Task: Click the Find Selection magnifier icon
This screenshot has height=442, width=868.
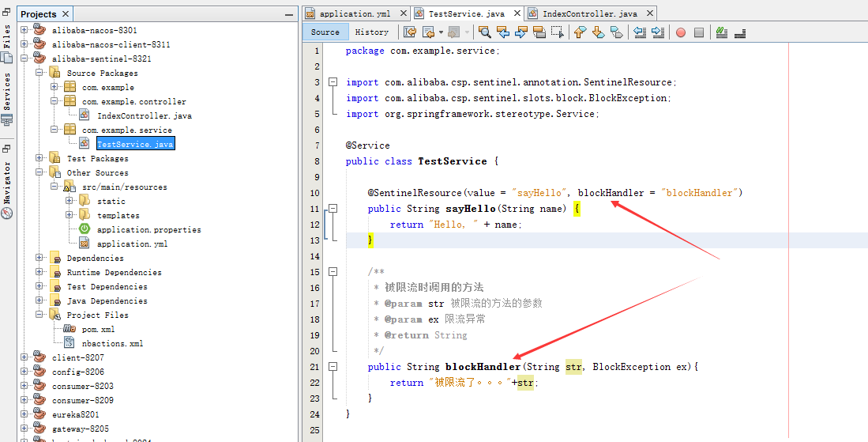Action: [x=484, y=32]
